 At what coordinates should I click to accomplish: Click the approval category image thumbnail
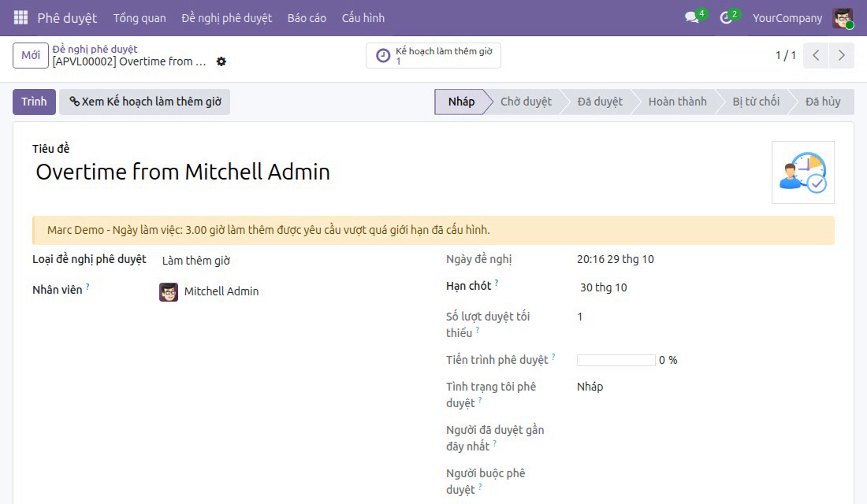(803, 172)
